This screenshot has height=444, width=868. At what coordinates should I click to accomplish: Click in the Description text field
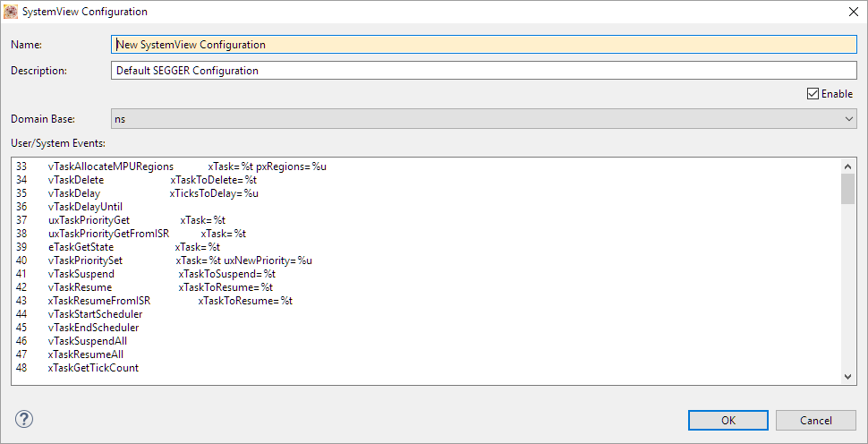click(x=483, y=71)
